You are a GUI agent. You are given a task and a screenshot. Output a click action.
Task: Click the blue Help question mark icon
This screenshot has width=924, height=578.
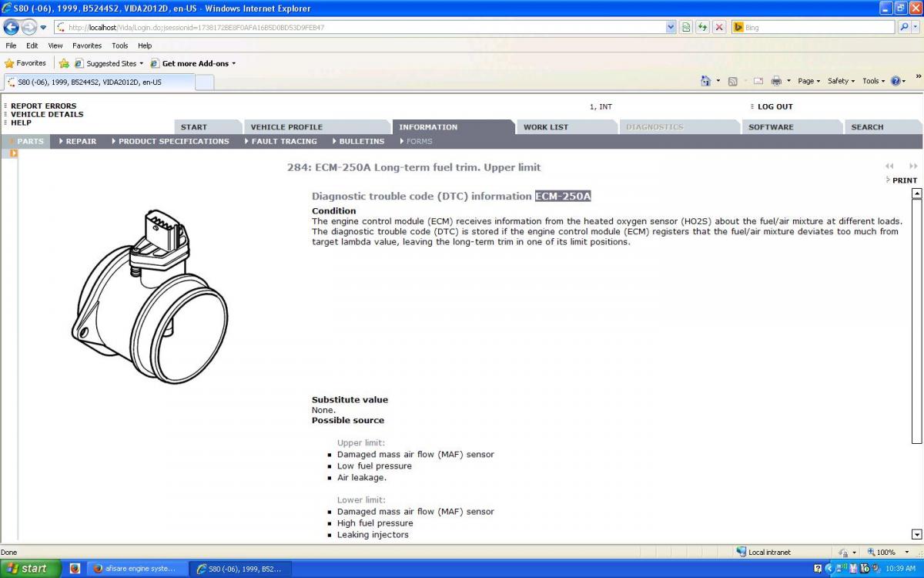coord(896,81)
